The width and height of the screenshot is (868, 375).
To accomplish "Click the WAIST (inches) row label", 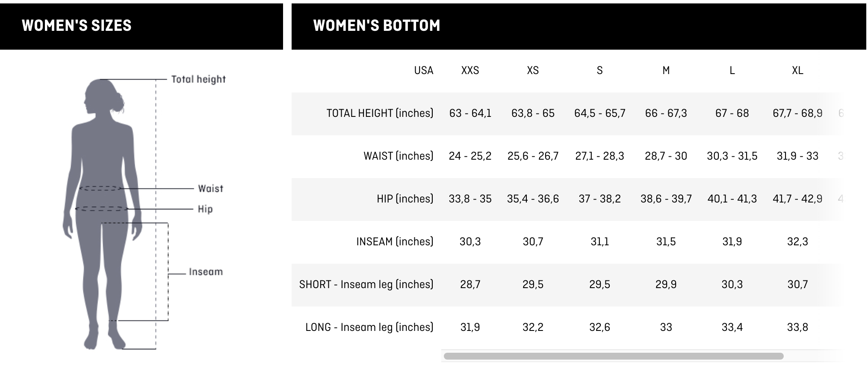I will (398, 156).
